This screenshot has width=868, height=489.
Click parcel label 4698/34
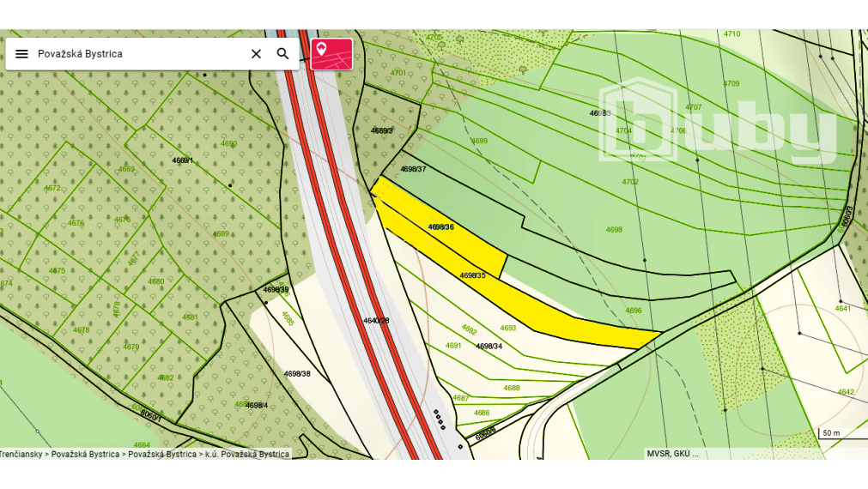pyautogui.click(x=489, y=346)
